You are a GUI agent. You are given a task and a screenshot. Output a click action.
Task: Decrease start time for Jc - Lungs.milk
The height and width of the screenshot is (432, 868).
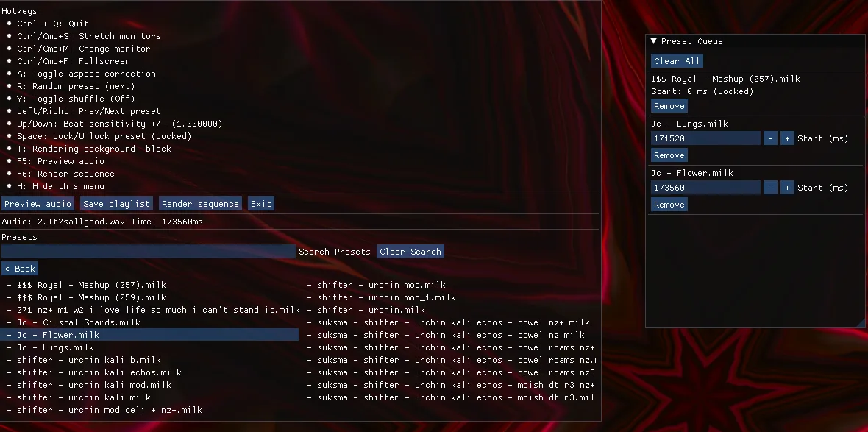coord(770,138)
